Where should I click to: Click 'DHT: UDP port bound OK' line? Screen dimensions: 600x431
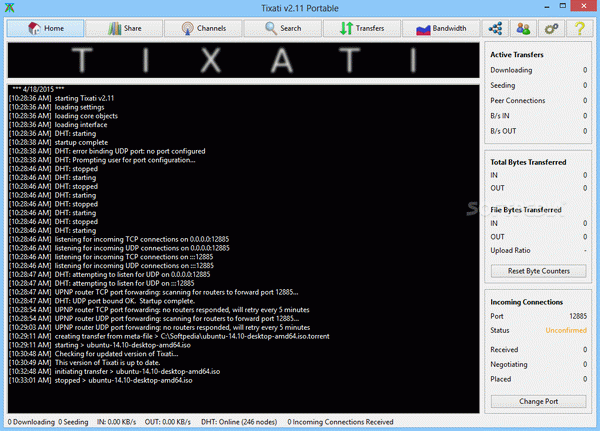pyautogui.click(x=102, y=301)
